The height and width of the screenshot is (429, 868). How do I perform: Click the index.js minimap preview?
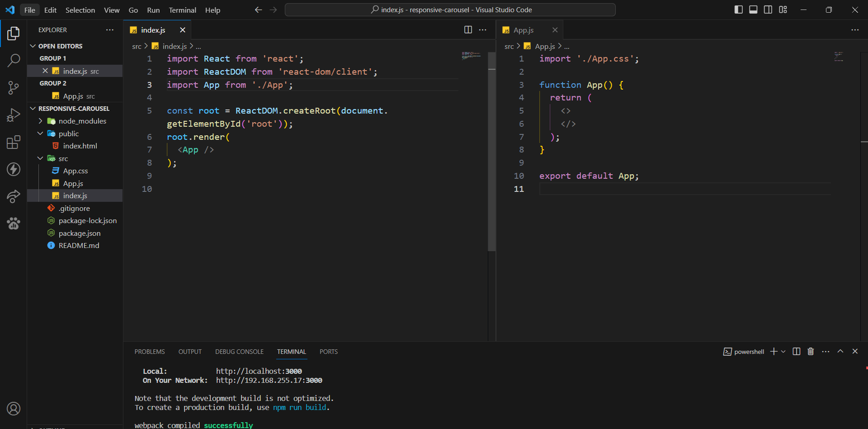pos(471,55)
